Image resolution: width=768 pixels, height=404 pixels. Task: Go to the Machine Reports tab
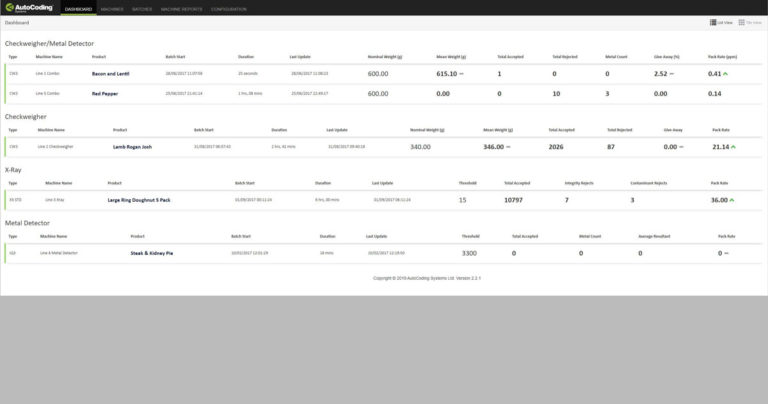tap(180, 8)
